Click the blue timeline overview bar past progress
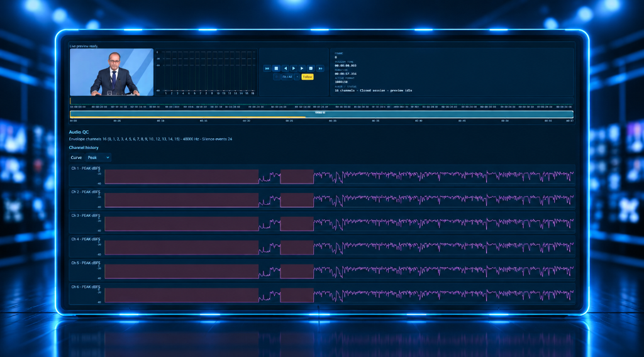Screen dimensions: 644x357 click(x=440, y=114)
